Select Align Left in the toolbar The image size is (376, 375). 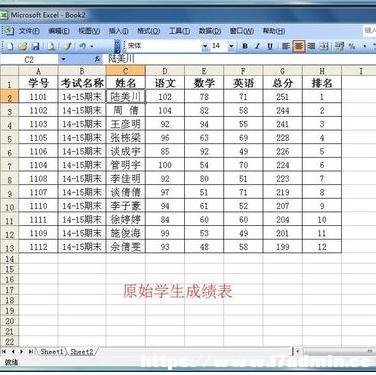tap(285, 46)
